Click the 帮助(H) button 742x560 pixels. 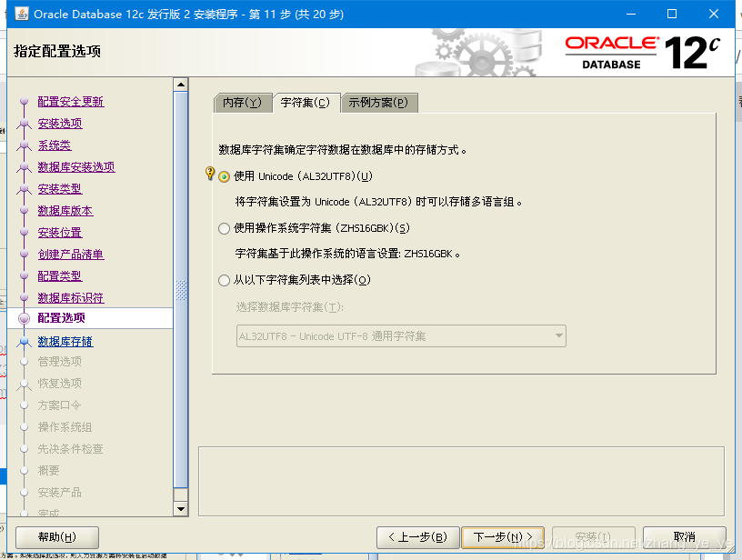click(57, 537)
